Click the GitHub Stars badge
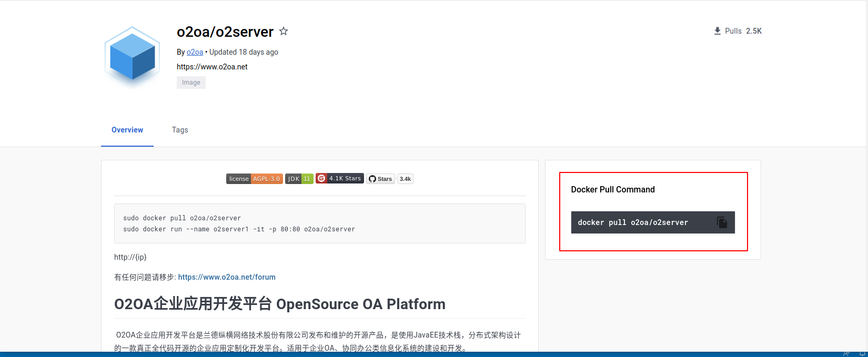The height and width of the screenshot is (357, 868). pos(380,179)
